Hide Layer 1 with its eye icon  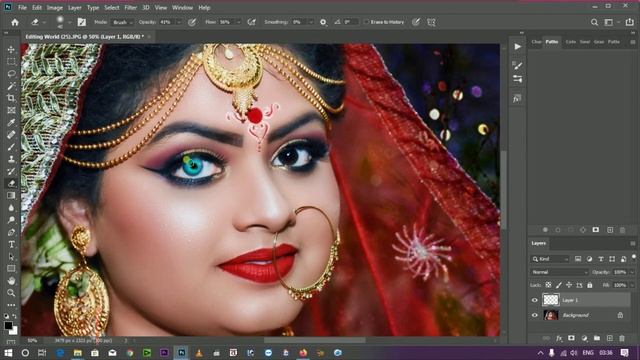535,300
